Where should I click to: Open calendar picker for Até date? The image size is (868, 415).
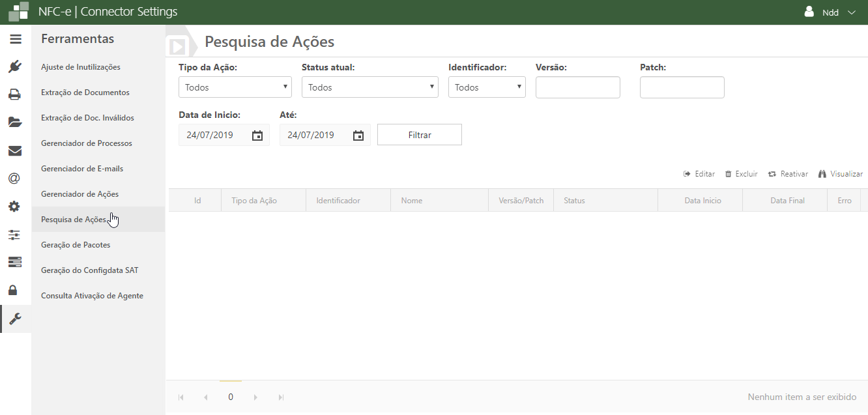(358, 136)
